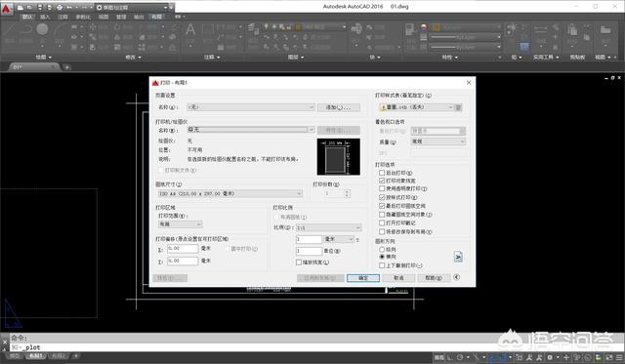This screenshot has width=625, height=364.
Task: Open the object color ByLayer swatch dropdown
Action: [x=466, y=27]
